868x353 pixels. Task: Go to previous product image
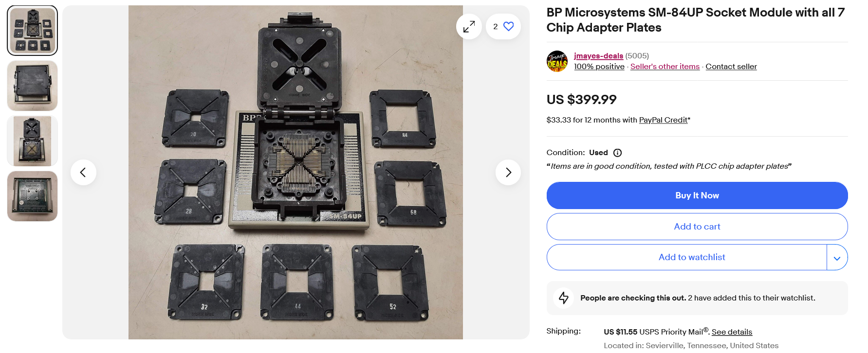[83, 172]
